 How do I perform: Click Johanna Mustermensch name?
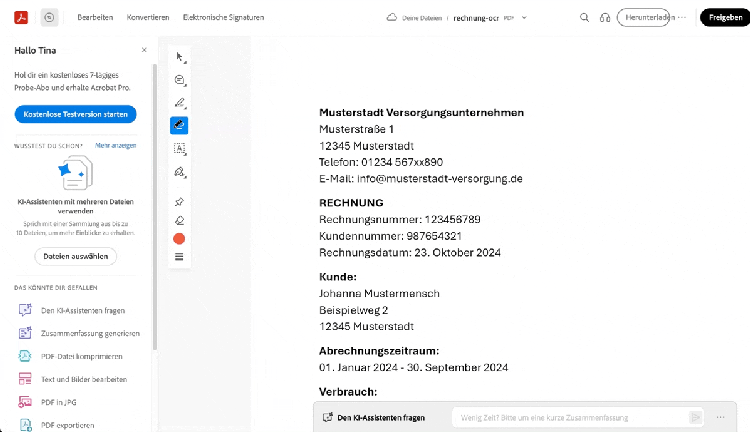click(379, 294)
